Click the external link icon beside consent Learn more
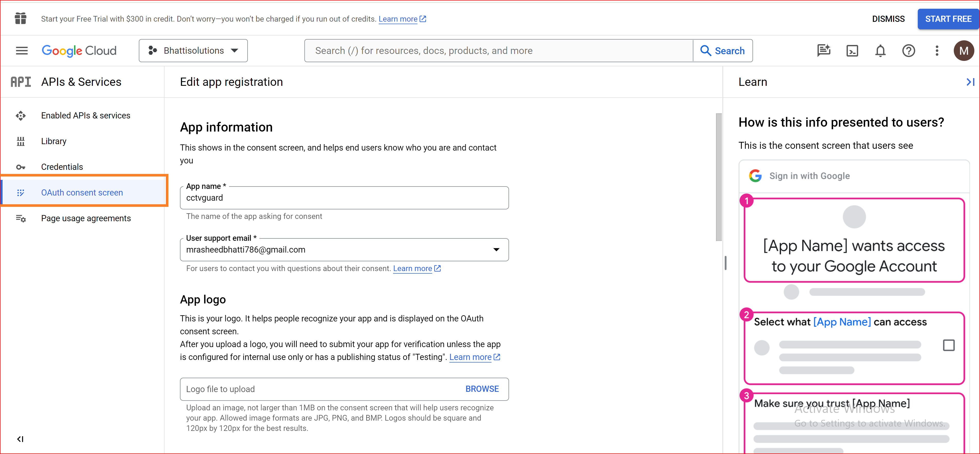This screenshot has width=980, height=454. (438, 268)
